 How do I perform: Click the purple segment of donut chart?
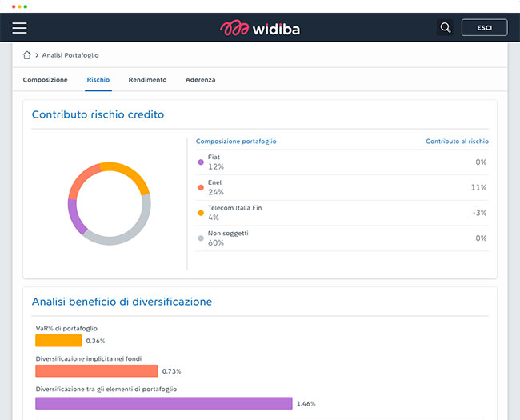tap(75, 218)
